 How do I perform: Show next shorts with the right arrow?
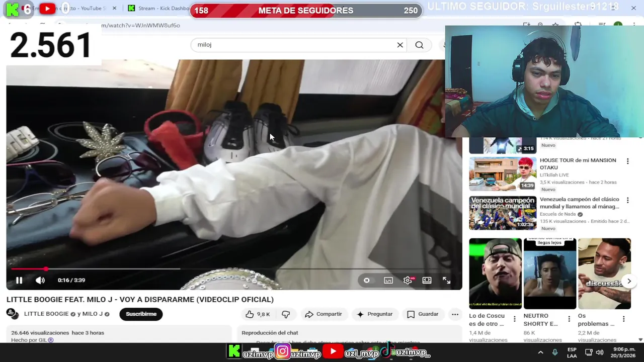tap(629, 282)
